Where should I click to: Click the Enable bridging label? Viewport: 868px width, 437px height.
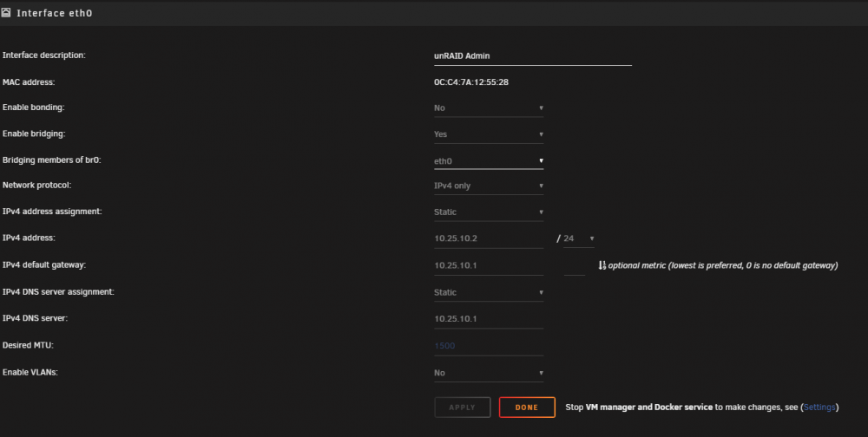34,134
